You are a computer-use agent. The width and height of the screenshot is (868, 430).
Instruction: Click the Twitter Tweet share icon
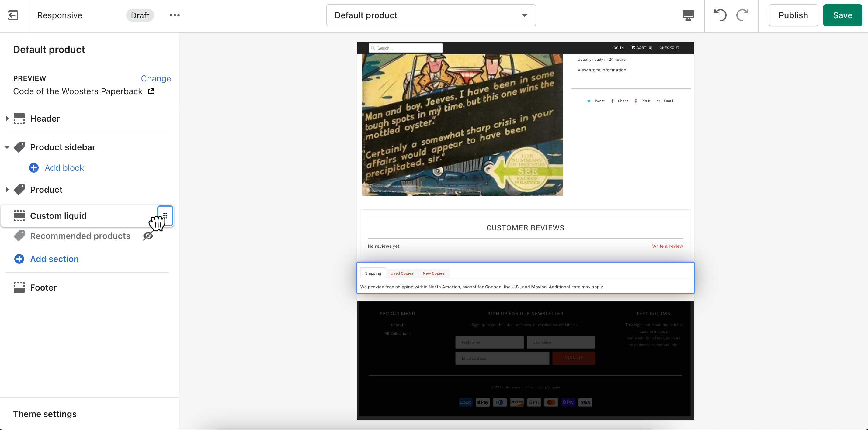click(589, 101)
